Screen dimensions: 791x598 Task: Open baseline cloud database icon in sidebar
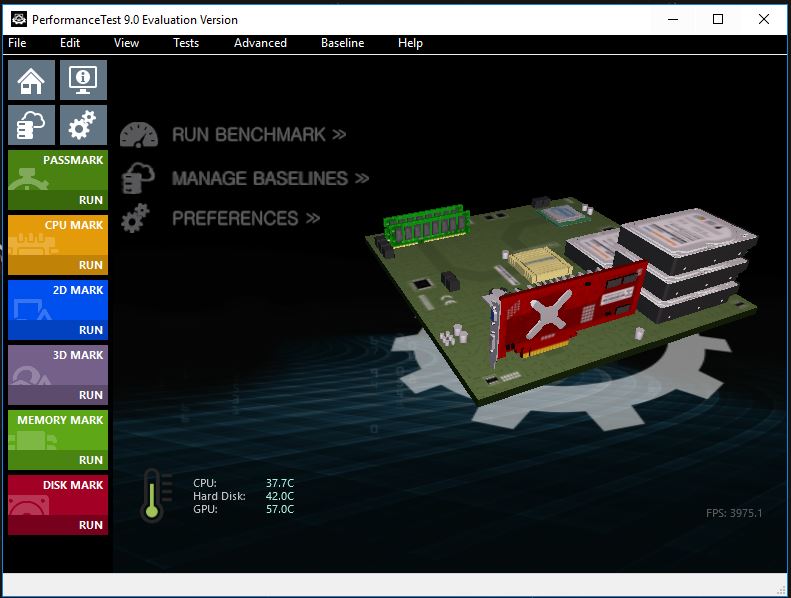coord(31,125)
